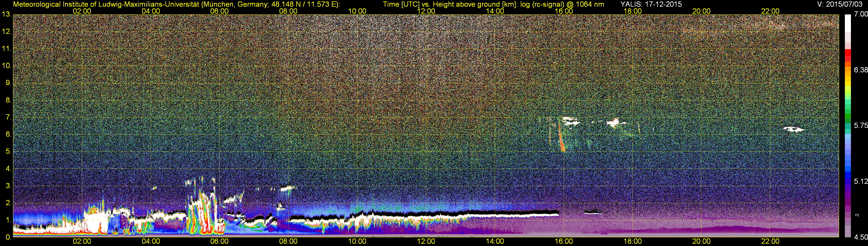This screenshot has width=868, height=246.
Task: Click 12:00 on the lower time axis
Action: pyautogui.click(x=426, y=241)
